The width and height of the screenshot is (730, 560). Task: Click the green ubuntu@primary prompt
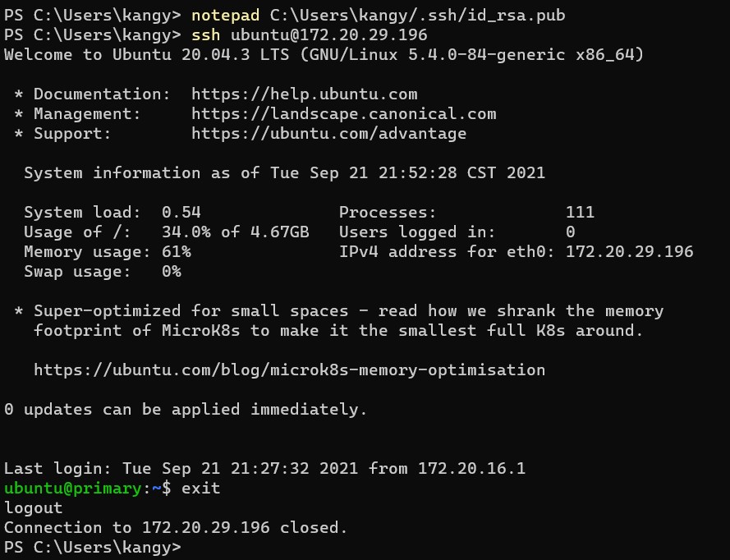[x=72, y=489]
